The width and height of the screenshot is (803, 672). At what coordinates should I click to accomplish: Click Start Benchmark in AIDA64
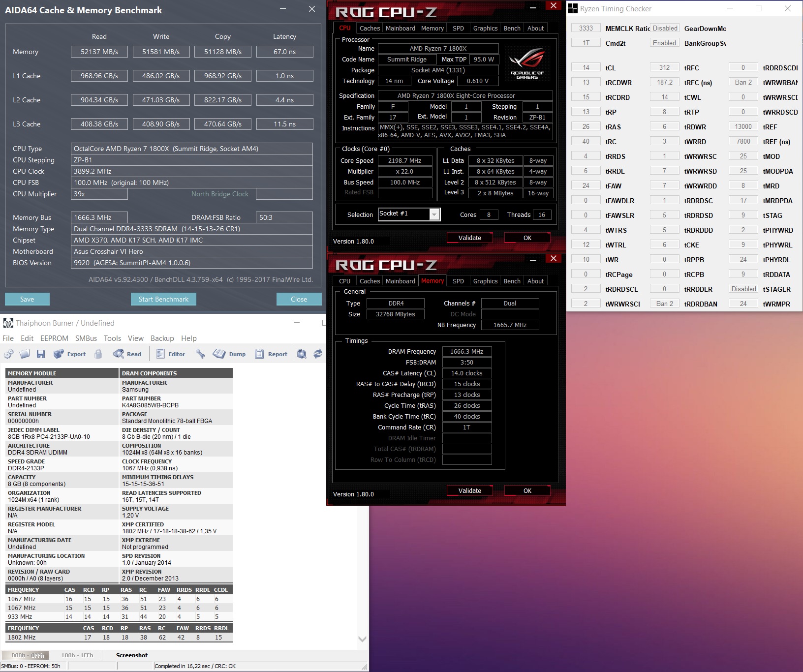click(163, 299)
